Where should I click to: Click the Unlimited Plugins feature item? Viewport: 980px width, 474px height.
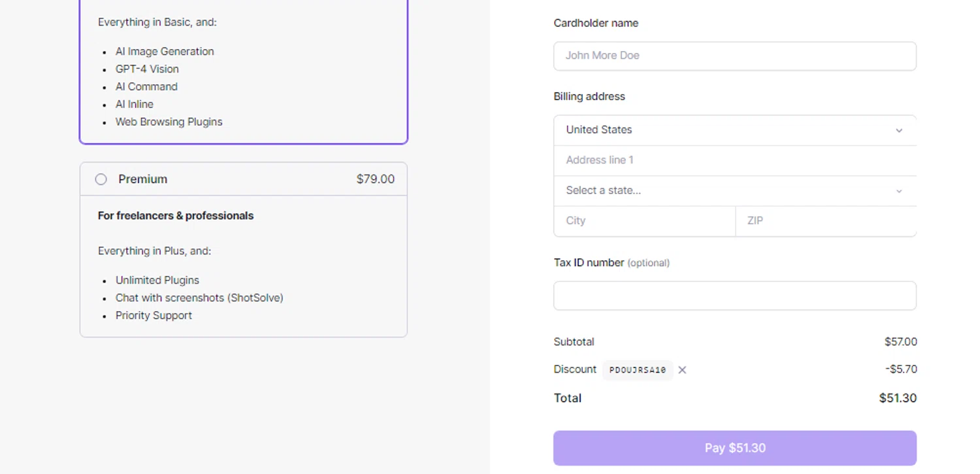click(x=157, y=280)
